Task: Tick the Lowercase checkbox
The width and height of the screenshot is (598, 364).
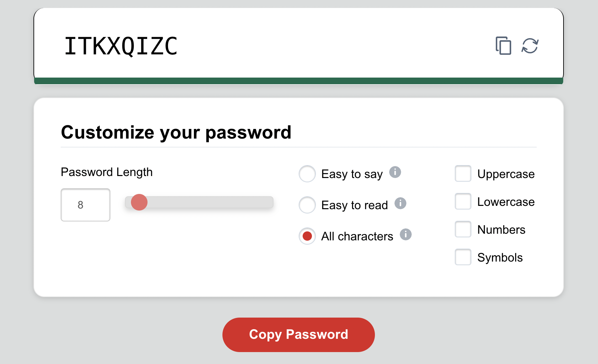Action: (x=463, y=201)
